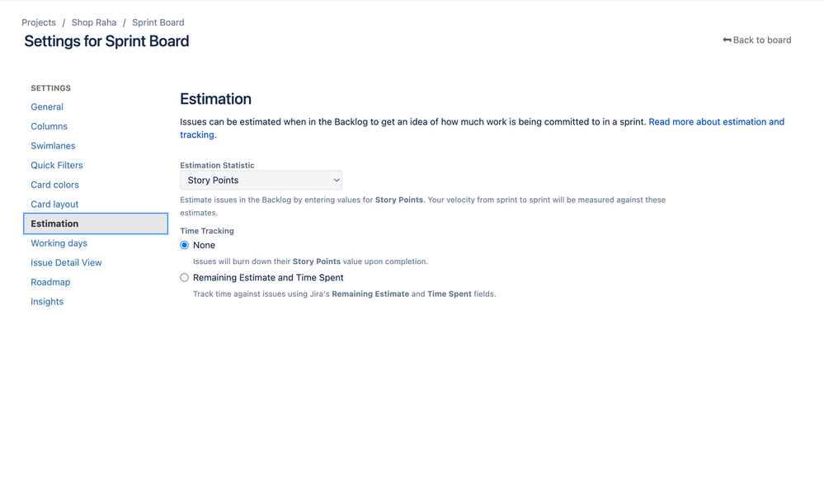Navigate to the General settings section

(x=46, y=106)
